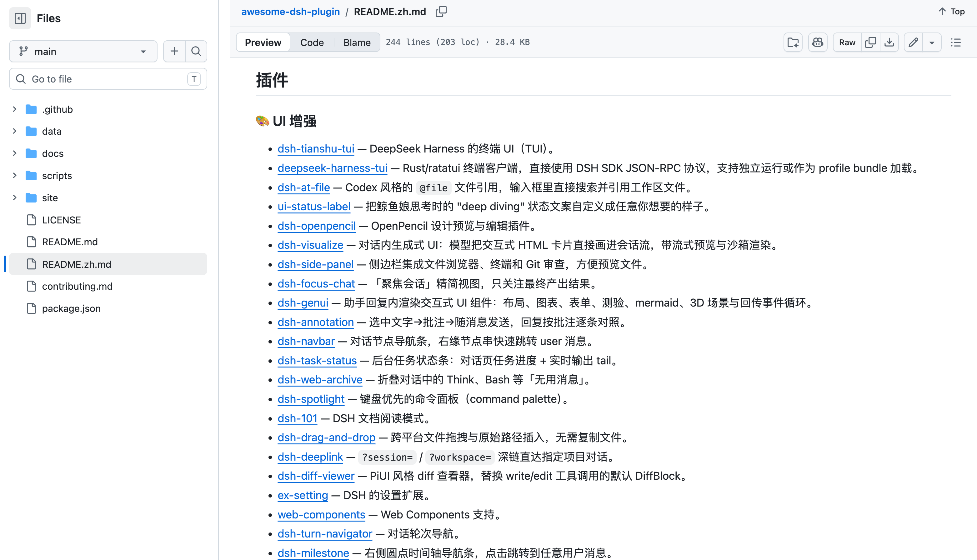The width and height of the screenshot is (977, 560).
Task: Copy the file path next to README.zh.md
Action: tap(441, 12)
